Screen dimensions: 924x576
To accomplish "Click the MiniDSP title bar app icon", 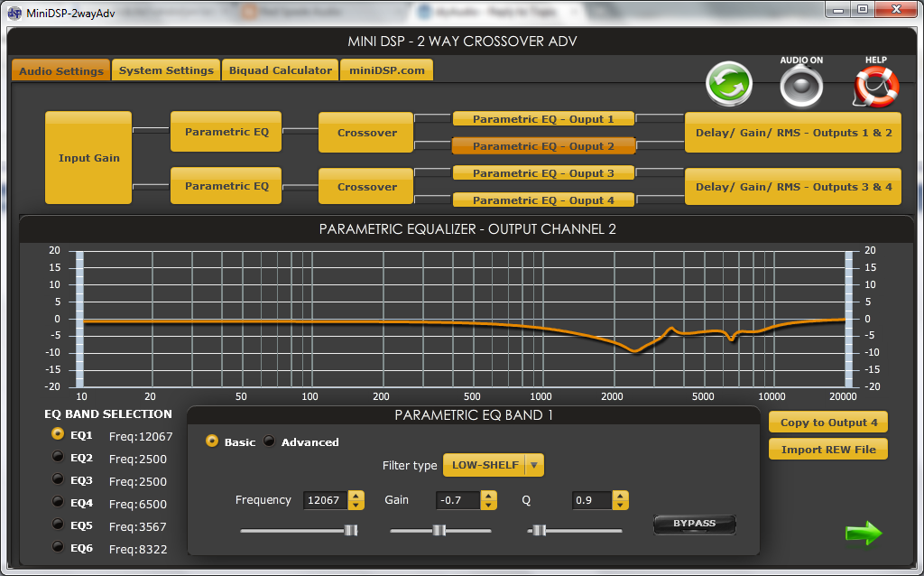I will tap(14, 13).
